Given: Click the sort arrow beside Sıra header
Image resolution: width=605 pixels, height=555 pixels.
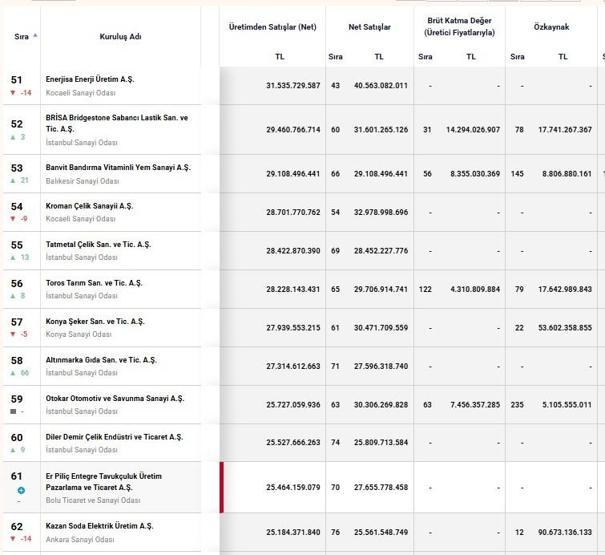Looking at the screenshot, I should (x=35, y=36).
